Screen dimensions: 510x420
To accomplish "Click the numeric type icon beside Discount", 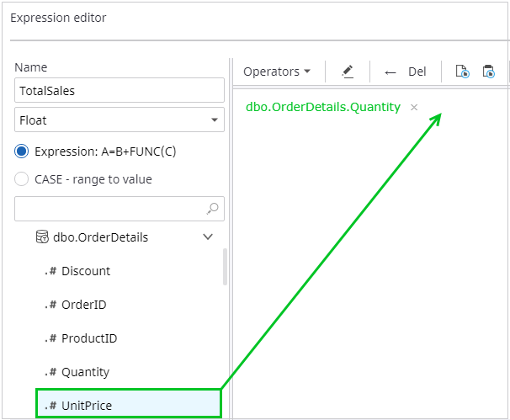I will click(50, 271).
